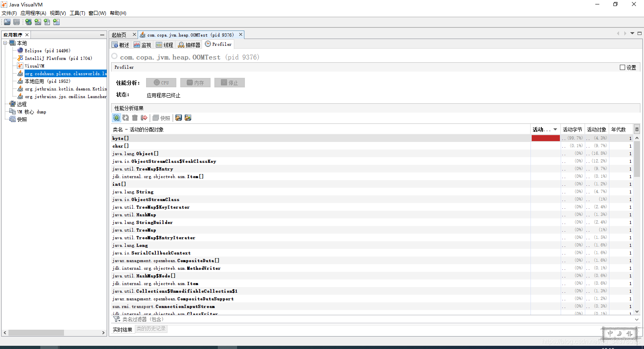
Task: Select the java.lang.String row
Action: point(372,192)
